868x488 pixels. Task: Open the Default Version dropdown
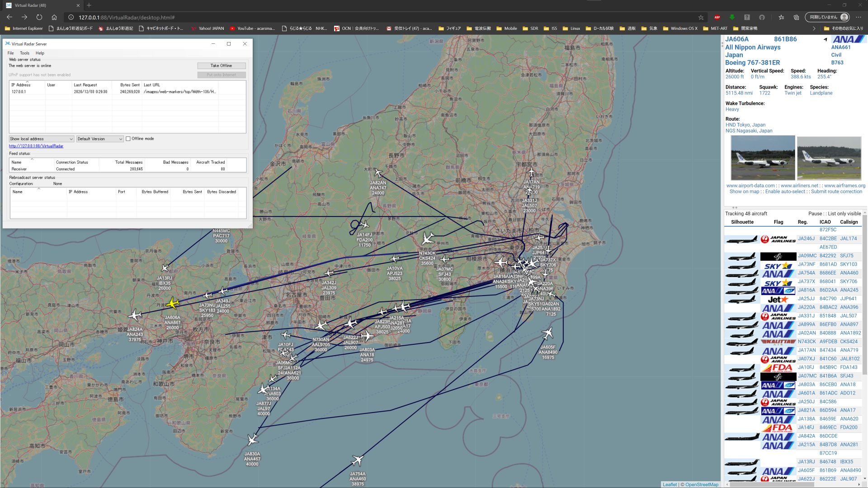click(x=99, y=139)
